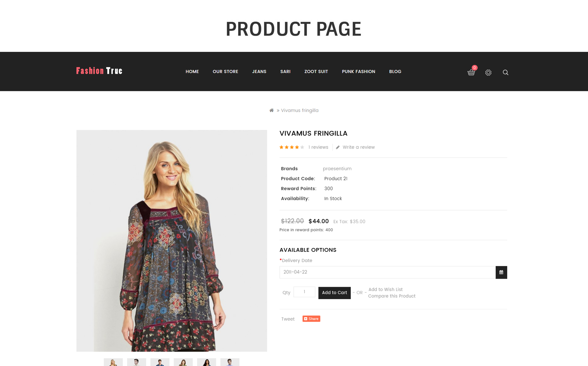Image resolution: width=588 pixels, height=366 pixels.
Task: Click the search magnifier icon
Action: pos(505,72)
